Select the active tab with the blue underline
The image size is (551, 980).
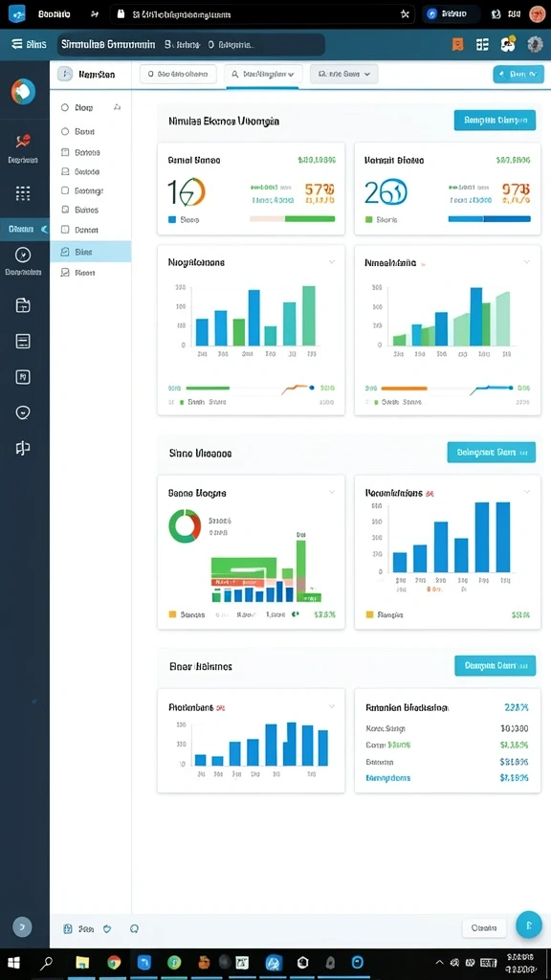tap(263, 74)
